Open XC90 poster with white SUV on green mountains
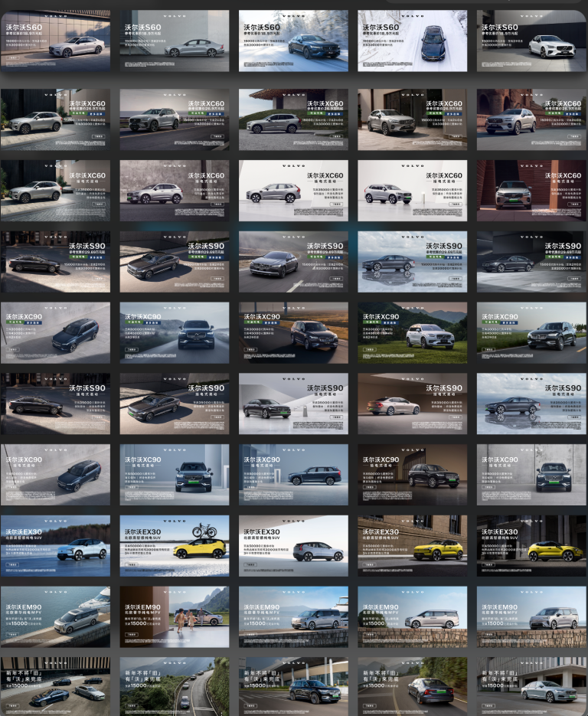The width and height of the screenshot is (588, 716). click(412, 332)
